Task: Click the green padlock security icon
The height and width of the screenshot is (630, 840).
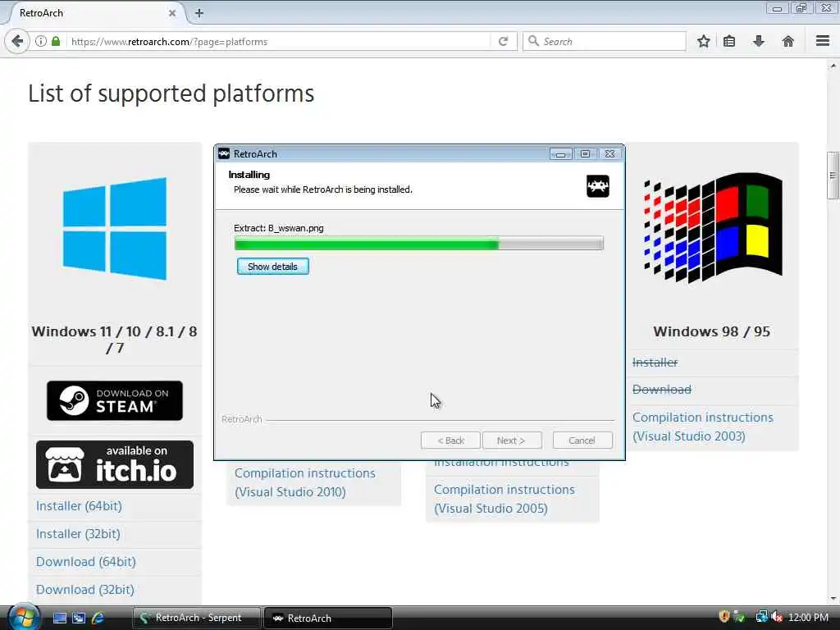Action: (56, 41)
